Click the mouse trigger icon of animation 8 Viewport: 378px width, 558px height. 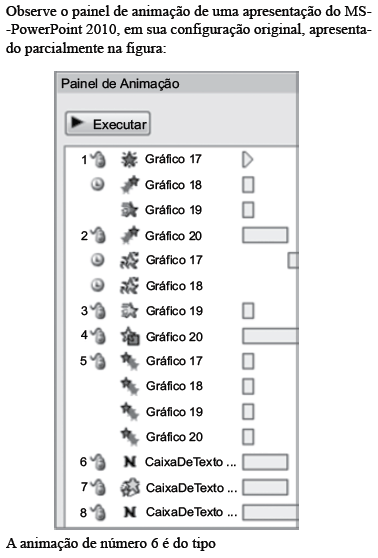pos(98,512)
